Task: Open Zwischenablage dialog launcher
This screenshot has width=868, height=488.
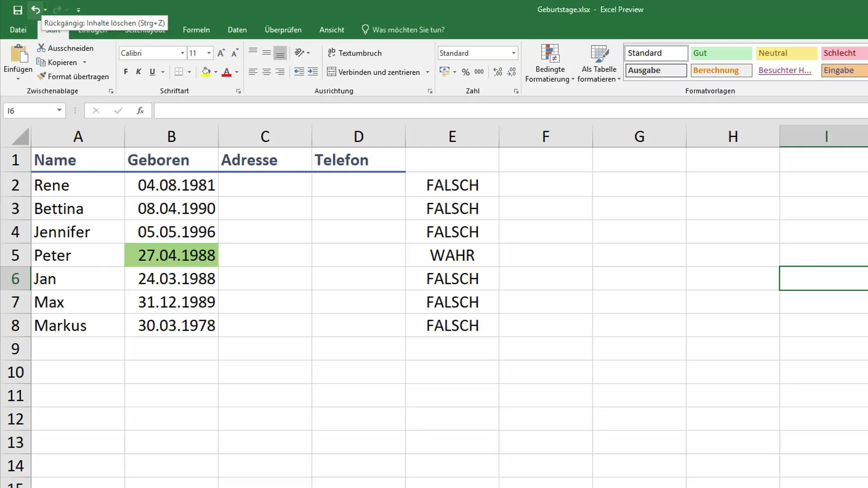Action: click(x=111, y=91)
